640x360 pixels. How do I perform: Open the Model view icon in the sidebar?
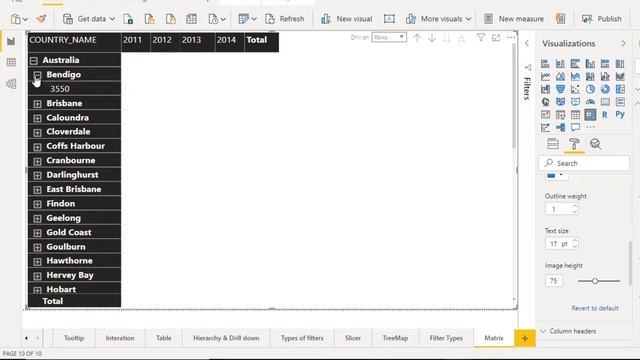pyautogui.click(x=11, y=84)
